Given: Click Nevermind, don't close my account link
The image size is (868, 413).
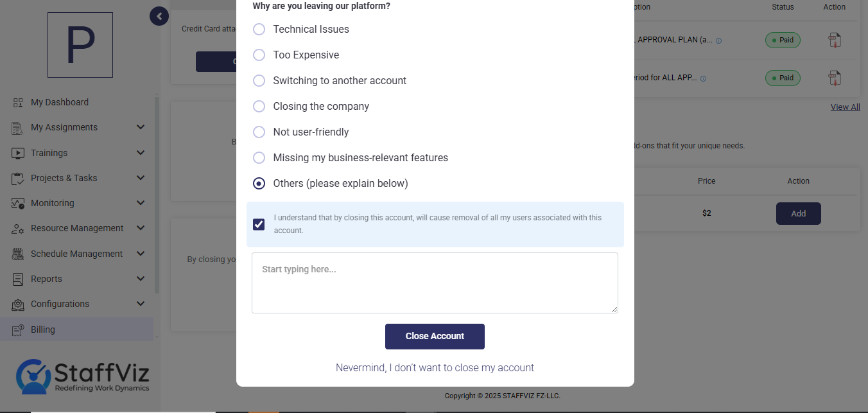Looking at the screenshot, I should coord(435,368).
